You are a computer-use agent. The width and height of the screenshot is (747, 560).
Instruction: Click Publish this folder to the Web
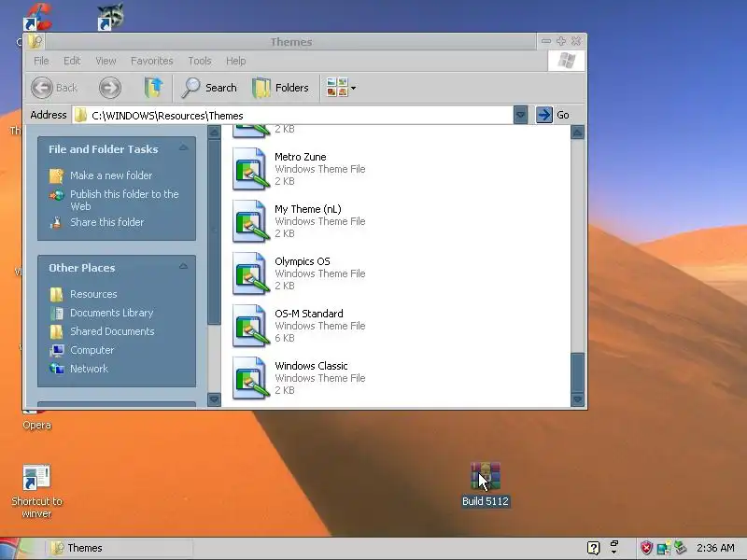[x=124, y=200]
